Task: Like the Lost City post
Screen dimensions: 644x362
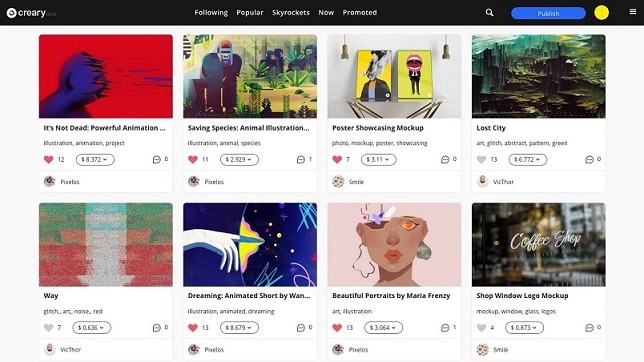Action: pos(481,159)
